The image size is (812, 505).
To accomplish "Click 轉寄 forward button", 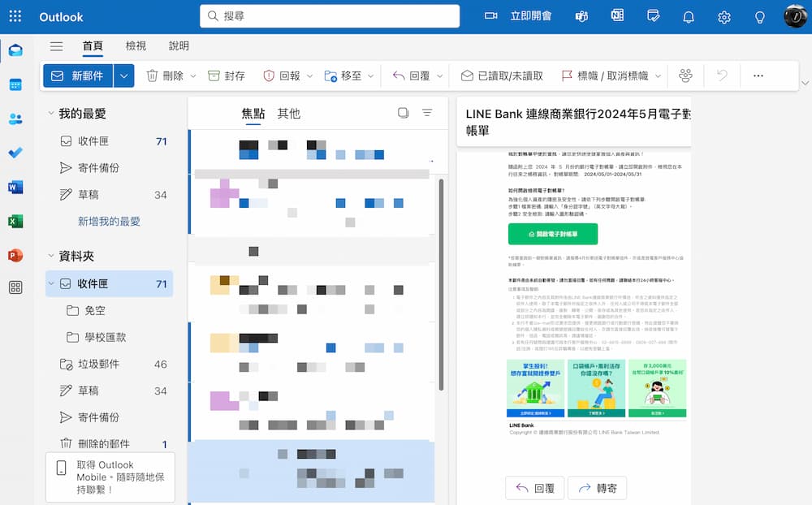I will 597,488.
